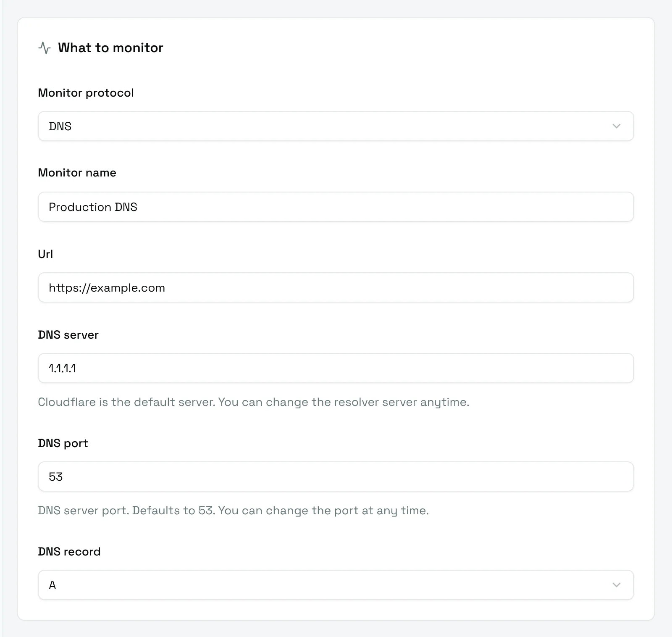
Task: Click the DNS record label
Action: (69, 552)
